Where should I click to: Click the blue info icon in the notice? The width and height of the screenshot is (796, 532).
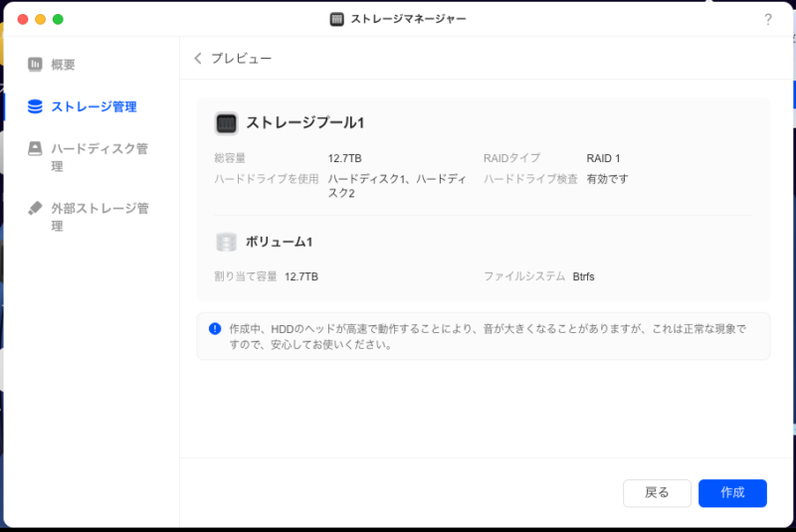[215, 328]
